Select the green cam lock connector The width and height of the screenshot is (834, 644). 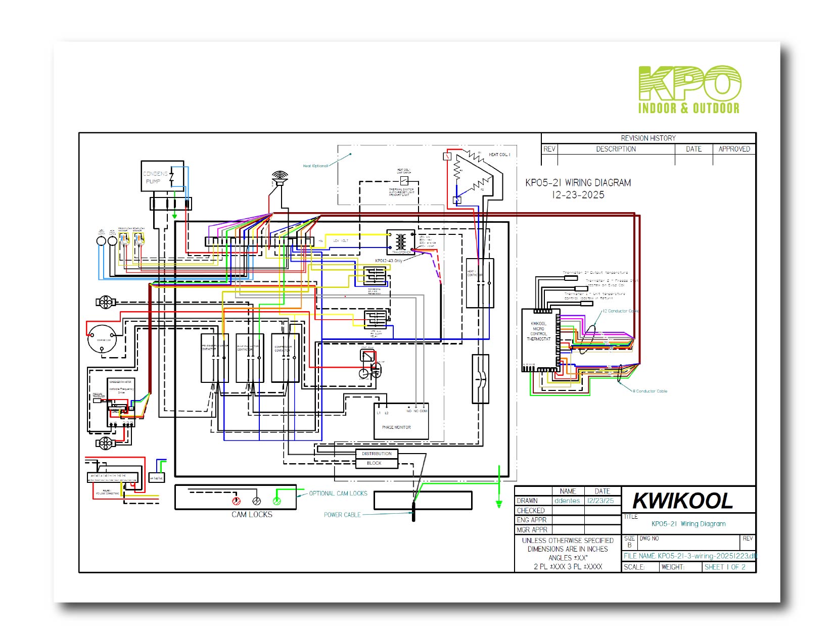(x=276, y=501)
